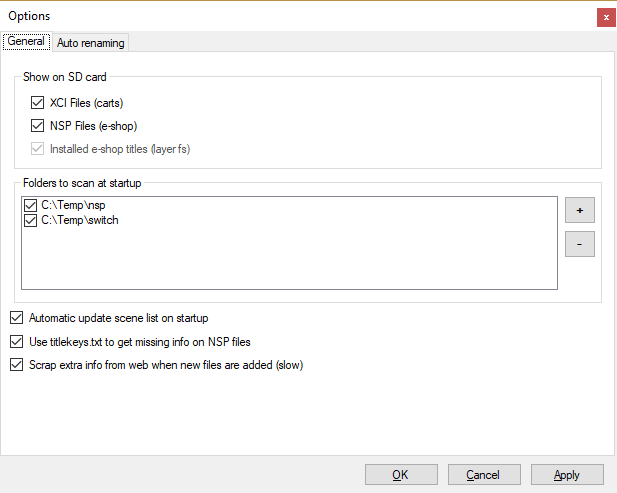Click Apply to save settings
617x493 pixels.
(567, 474)
